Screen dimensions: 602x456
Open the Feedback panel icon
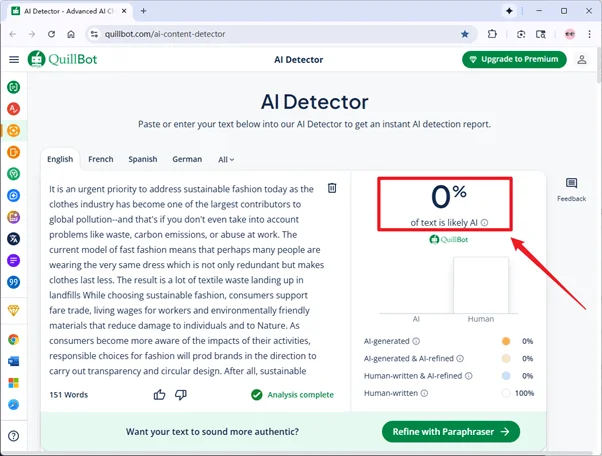click(x=571, y=184)
